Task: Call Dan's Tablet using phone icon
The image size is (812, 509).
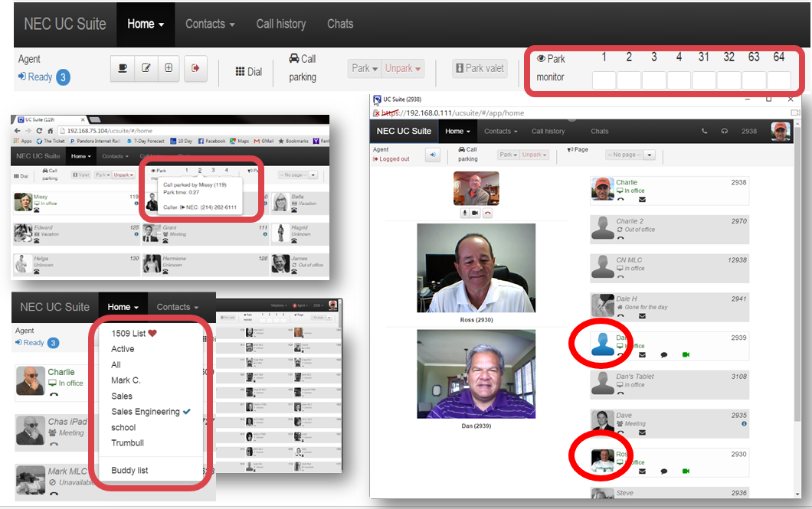Action: point(620,393)
